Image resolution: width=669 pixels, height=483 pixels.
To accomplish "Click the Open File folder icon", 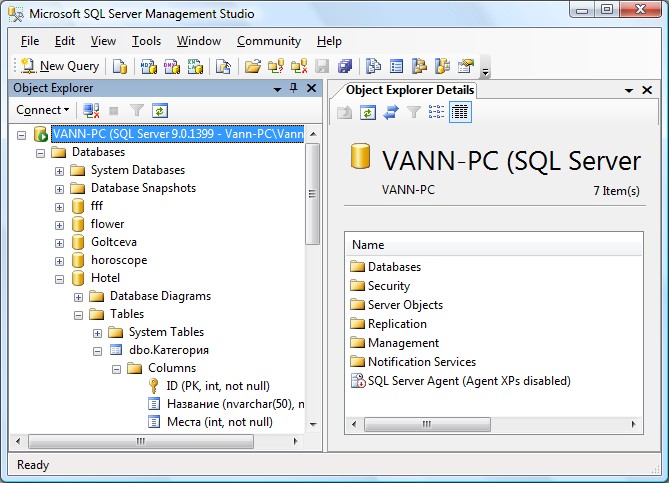I will click(x=253, y=66).
